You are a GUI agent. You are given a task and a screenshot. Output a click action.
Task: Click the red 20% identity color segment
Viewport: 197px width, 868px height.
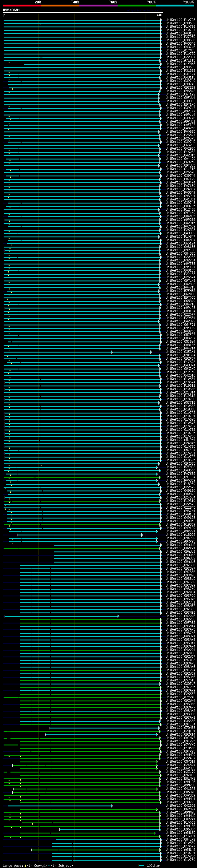(22, 6)
